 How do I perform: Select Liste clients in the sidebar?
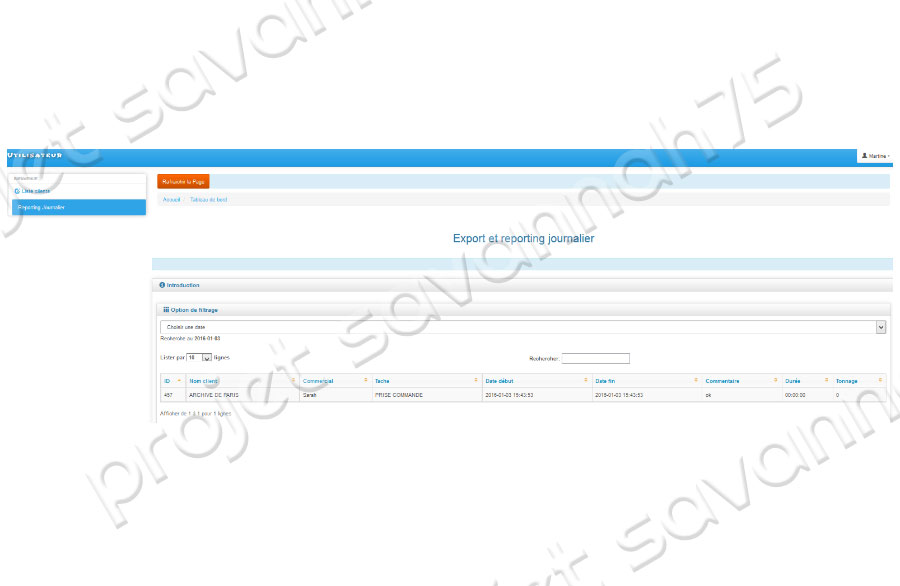pos(35,190)
